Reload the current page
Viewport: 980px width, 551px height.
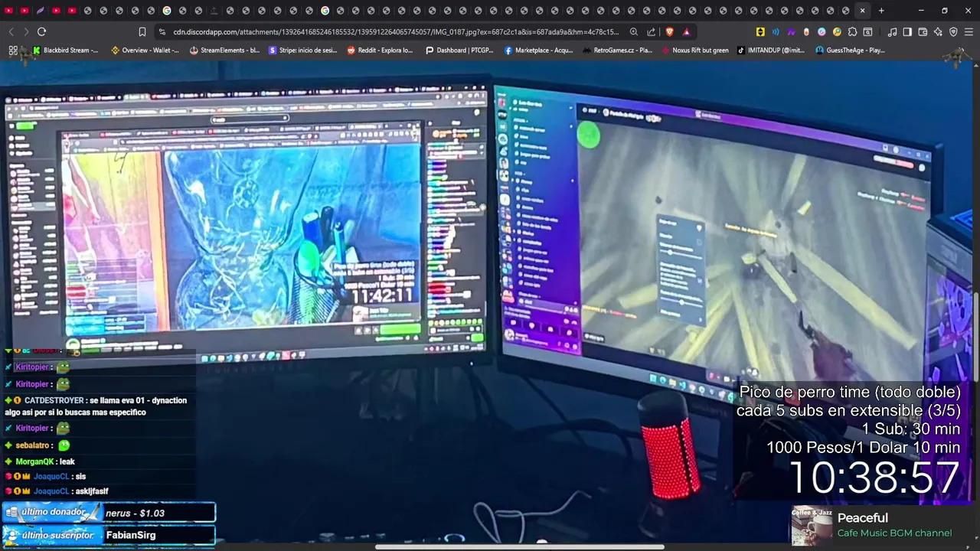tap(41, 31)
